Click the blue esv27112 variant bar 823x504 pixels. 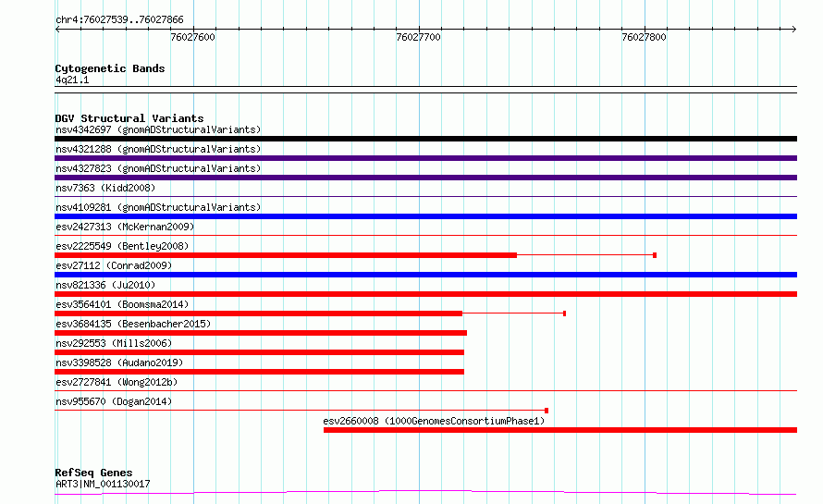click(425, 275)
